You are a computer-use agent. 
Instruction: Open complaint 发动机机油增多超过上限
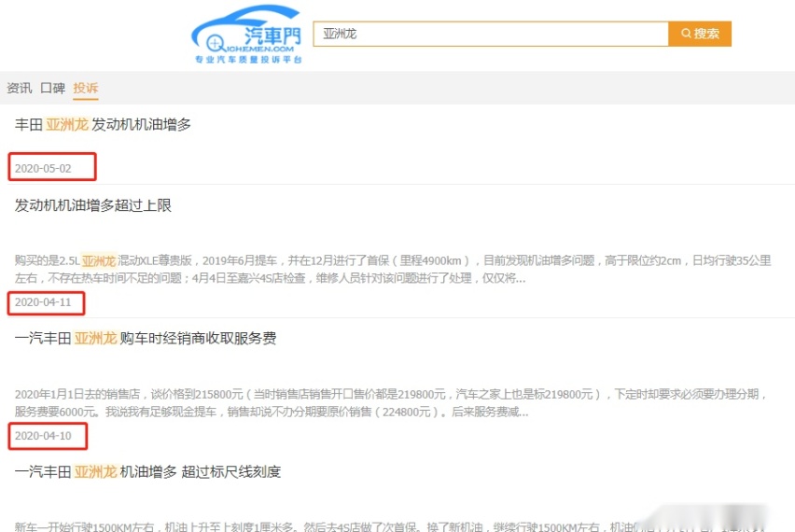click(x=92, y=205)
